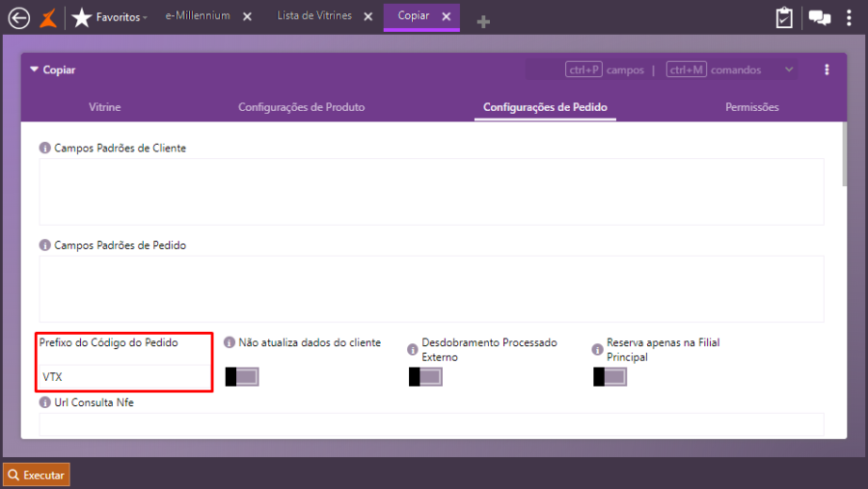Switch to the e-Millennium tab
This screenshot has width=868, height=489.
[198, 16]
